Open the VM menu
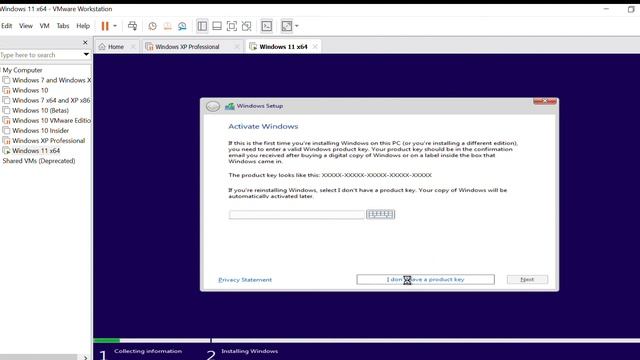The width and height of the screenshot is (640, 360). pos(44,26)
